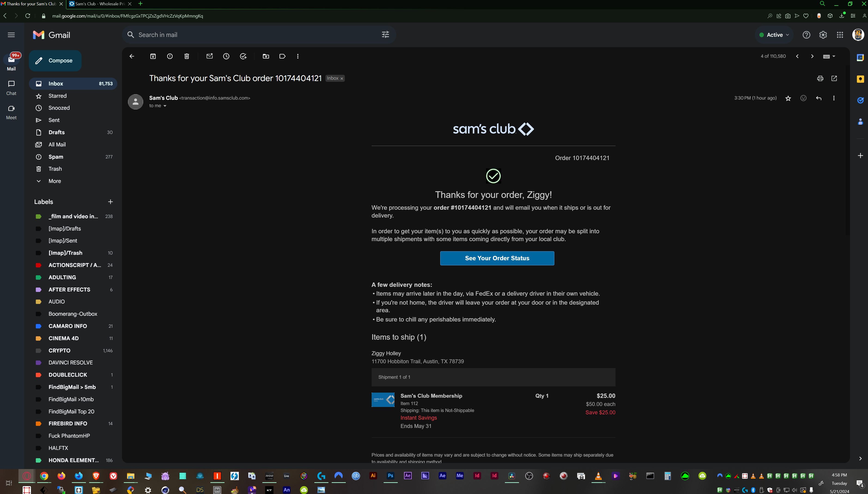Open All Mail folder
This screenshot has height=494, width=868.
[x=73, y=145]
